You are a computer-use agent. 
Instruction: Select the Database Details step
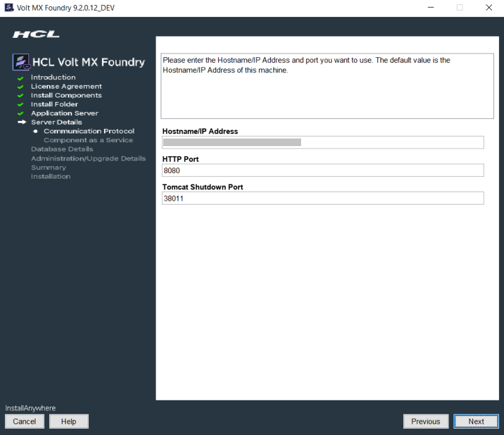point(62,149)
